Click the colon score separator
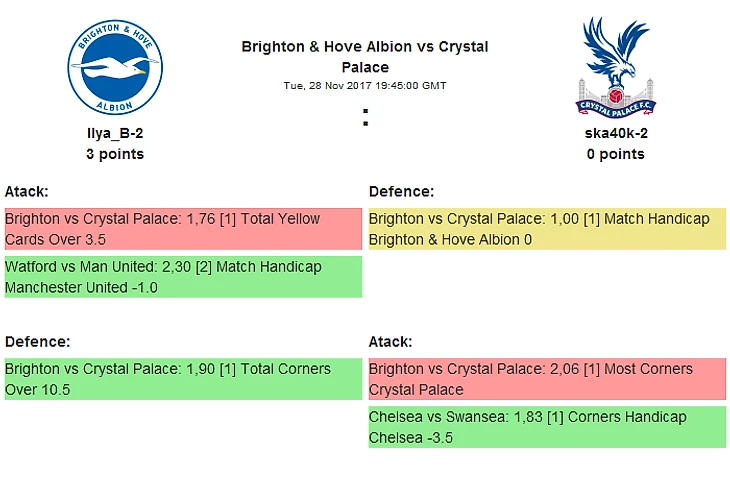Viewport: 730px width, 480px height. click(x=365, y=118)
